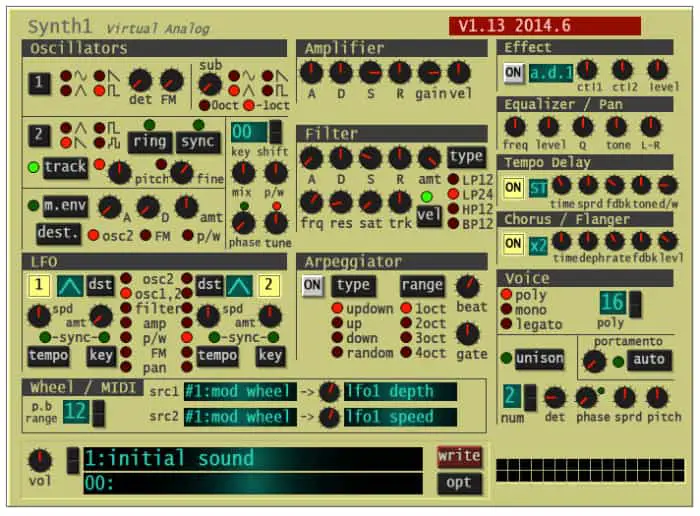Select LFO 1 destination osc1,2 LED
Viewport: 700px width, 516px height.
click(x=126, y=294)
